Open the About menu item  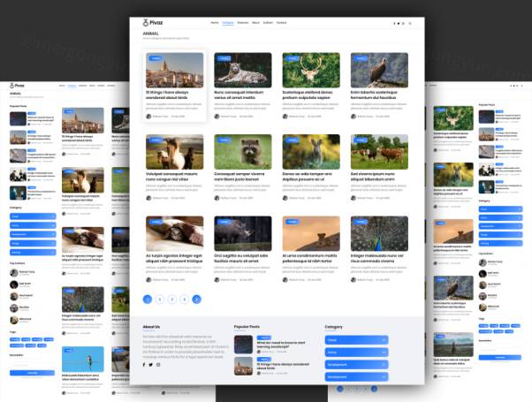pyautogui.click(x=255, y=22)
